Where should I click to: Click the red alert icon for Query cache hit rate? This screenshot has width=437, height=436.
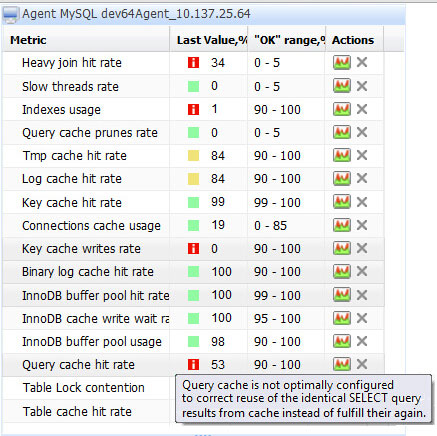coord(193,365)
